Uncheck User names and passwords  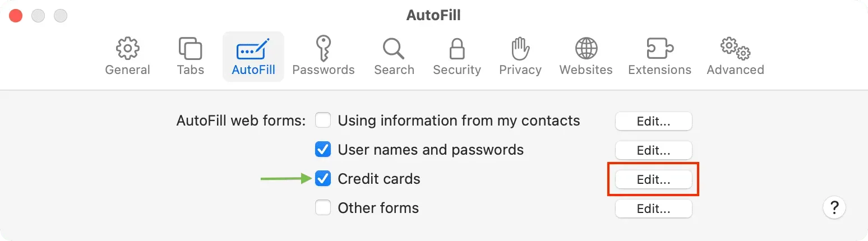point(323,150)
